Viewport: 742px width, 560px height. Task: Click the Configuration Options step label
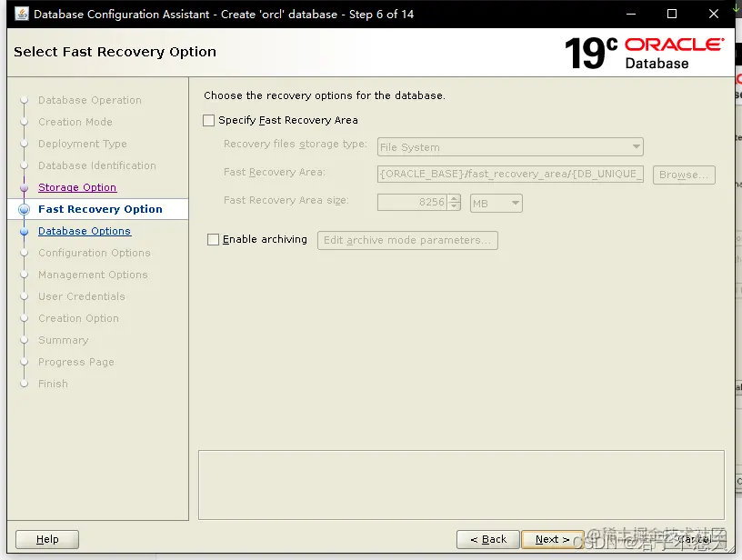(95, 253)
